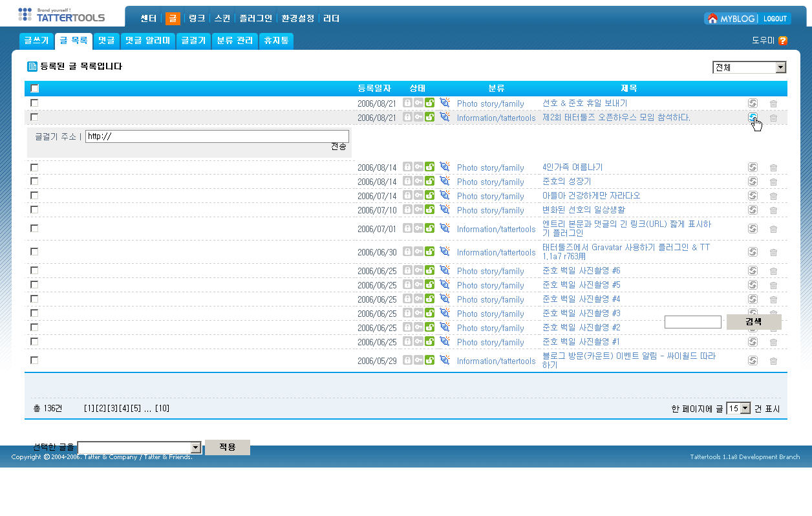Click green unlocked icon for '아들아 건강하게만 자라다오'
Screen dimensions: 812x516
point(429,195)
